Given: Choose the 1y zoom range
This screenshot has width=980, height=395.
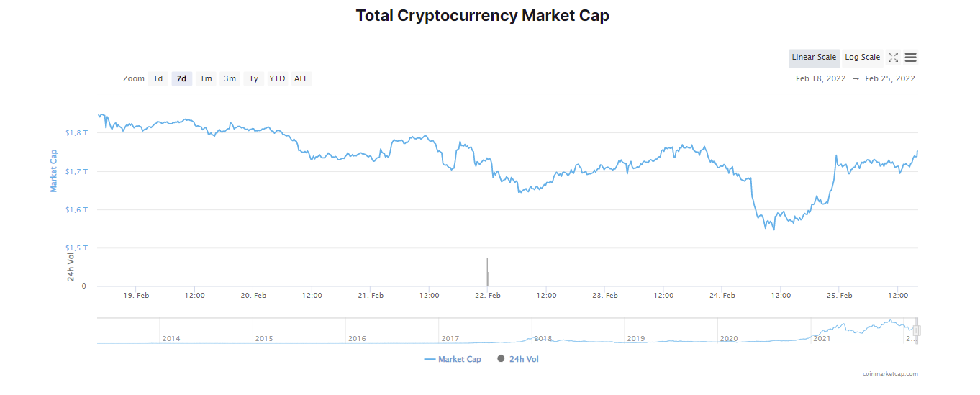Looking at the screenshot, I should pyautogui.click(x=253, y=78).
